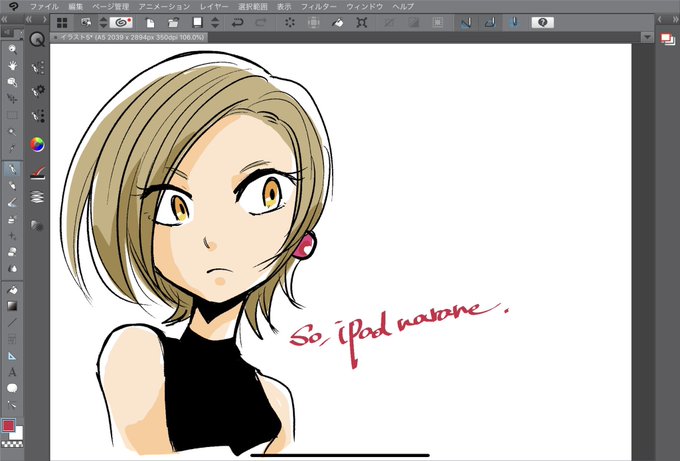The width and height of the screenshot is (680, 461).
Task: Select the Pen tool
Action: point(12,169)
